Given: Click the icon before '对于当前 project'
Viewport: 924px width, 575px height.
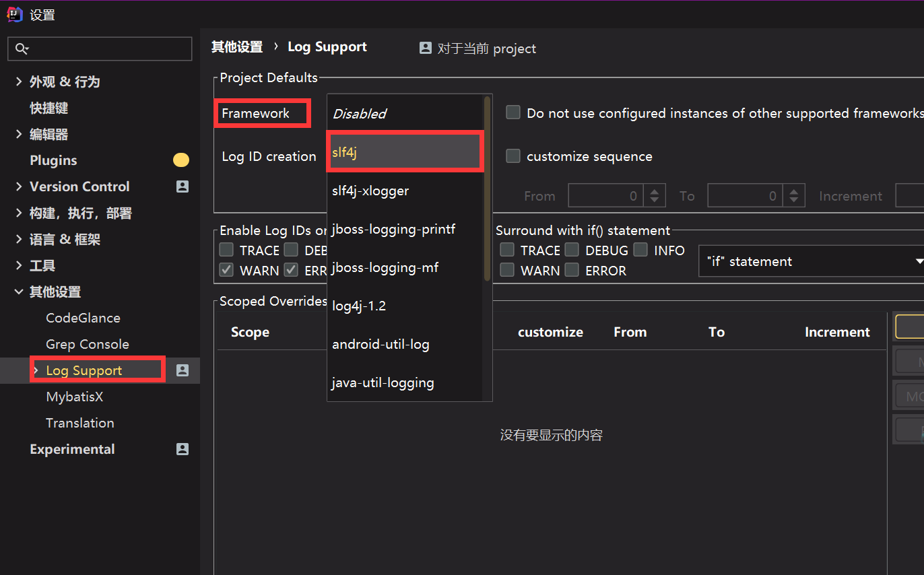Looking at the screenshot, I should point(425,48).
